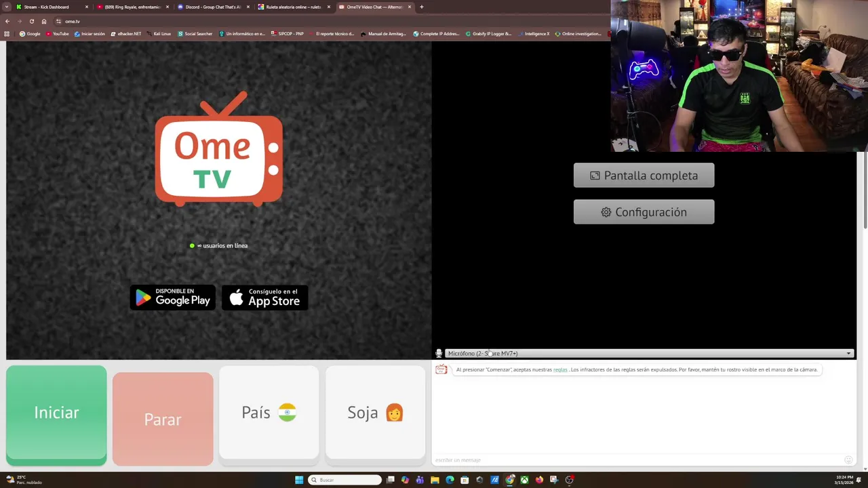Click the site info icon in address bar
Viewport: 868px width, 488px height.
click(x=59, y=21)
